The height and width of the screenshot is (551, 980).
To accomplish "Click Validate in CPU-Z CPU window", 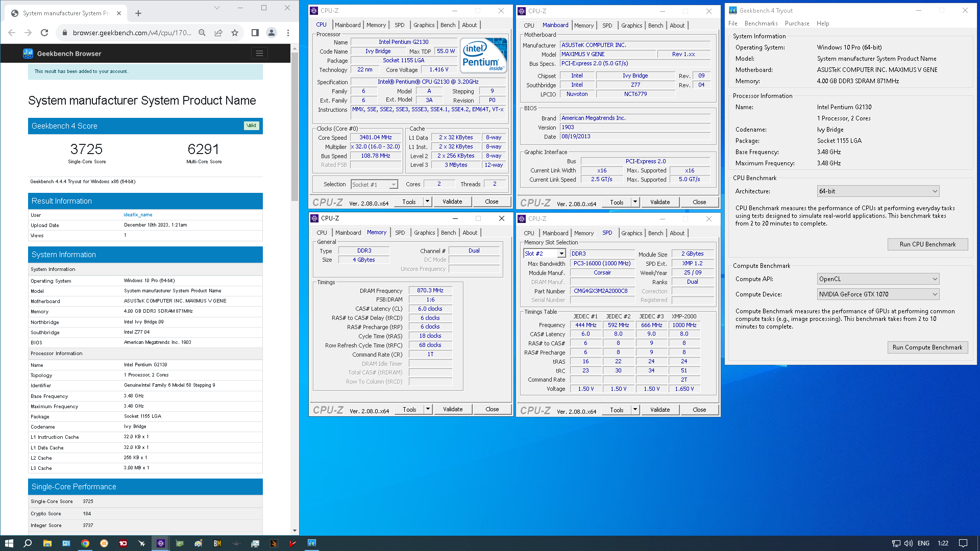I will [x=452, y=202].
